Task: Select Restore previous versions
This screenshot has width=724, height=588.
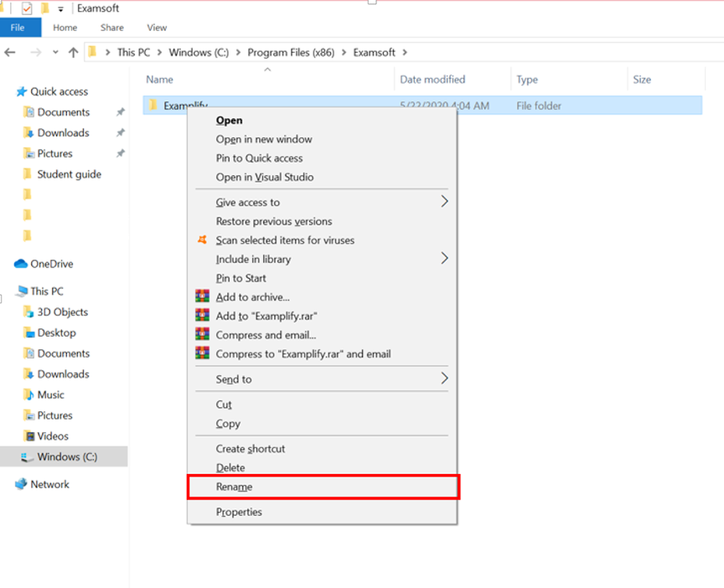Action: pyautogui.click(x=322, y=221)
